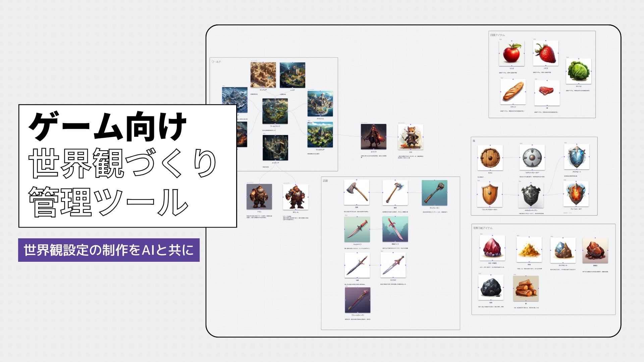The image size is (644, 362).
Task: Click the raw meat item card
Action: pos(547,93)
